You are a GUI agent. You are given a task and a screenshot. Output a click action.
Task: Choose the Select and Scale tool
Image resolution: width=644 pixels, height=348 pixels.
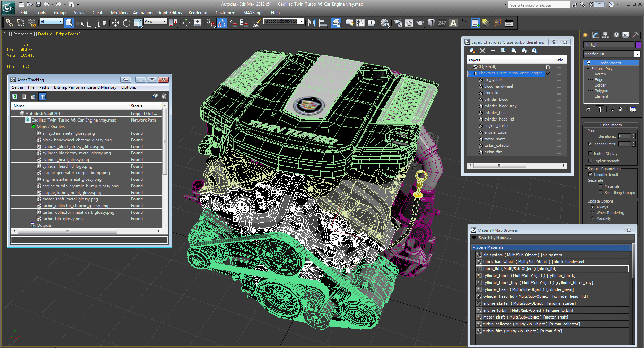(138, 23)
